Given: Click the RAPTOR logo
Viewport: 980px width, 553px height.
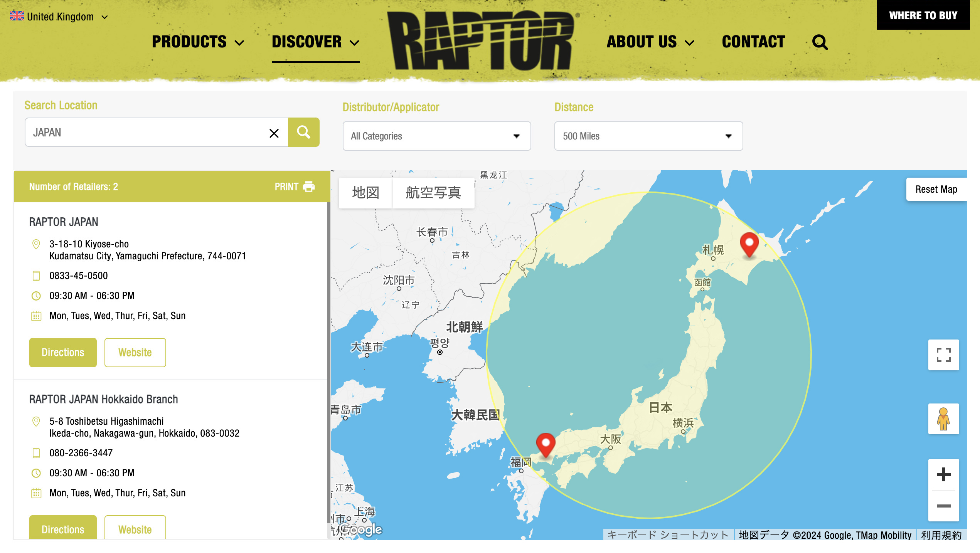Looking at the screenshot, I should point(482,40).
